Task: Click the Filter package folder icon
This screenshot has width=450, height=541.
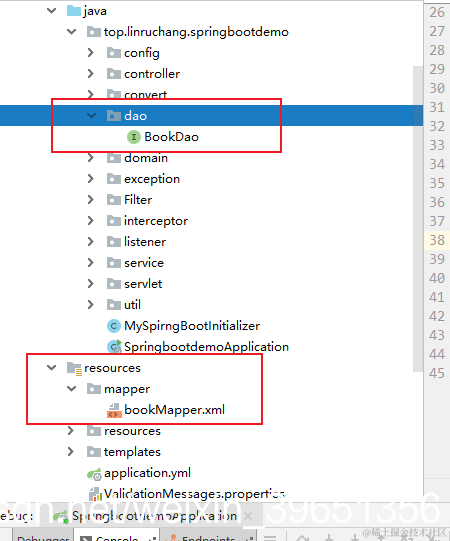Action: 114,200
